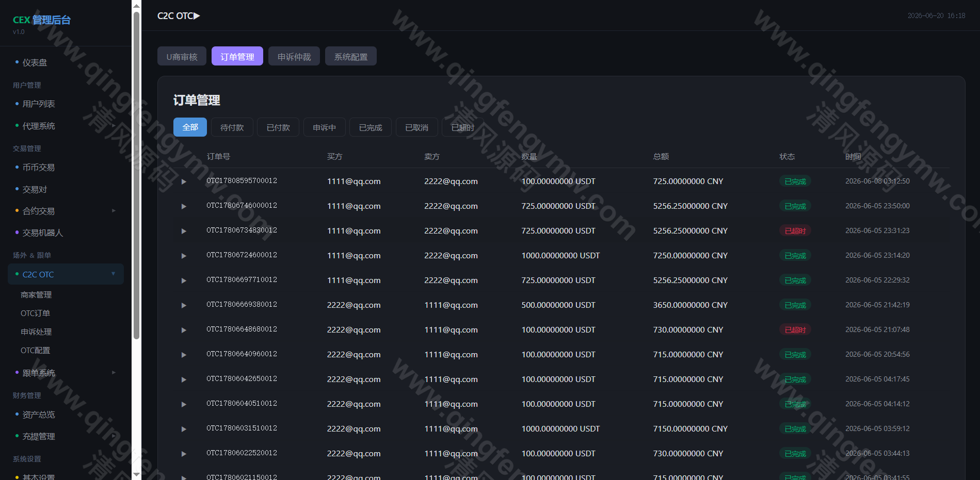Open 交易机器人 in the sidebar
Image resolution: width=980 pixels, height=480 pixels.
(x=66, y=233)
